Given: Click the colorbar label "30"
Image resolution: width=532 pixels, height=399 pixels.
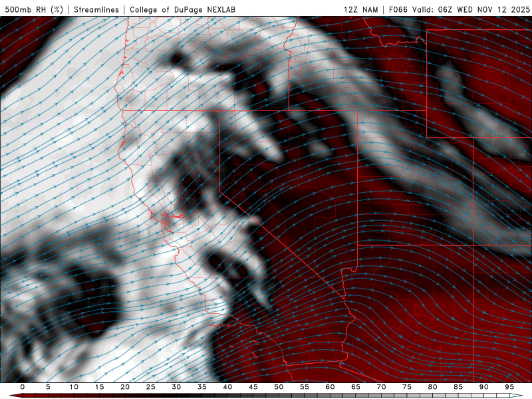Looking at the screenshot, I should point(176,387).
